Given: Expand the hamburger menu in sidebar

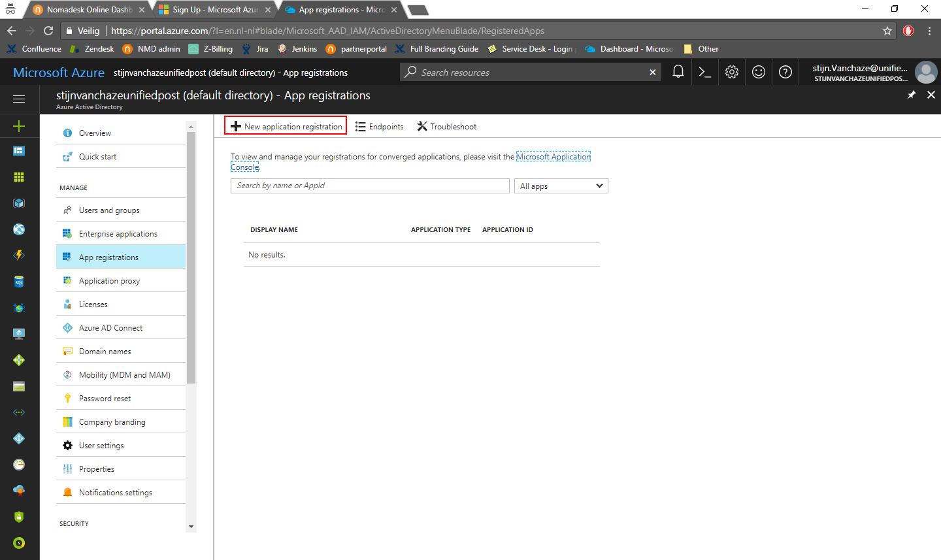Looking at the screenshot, I should (x=19, y=99).
